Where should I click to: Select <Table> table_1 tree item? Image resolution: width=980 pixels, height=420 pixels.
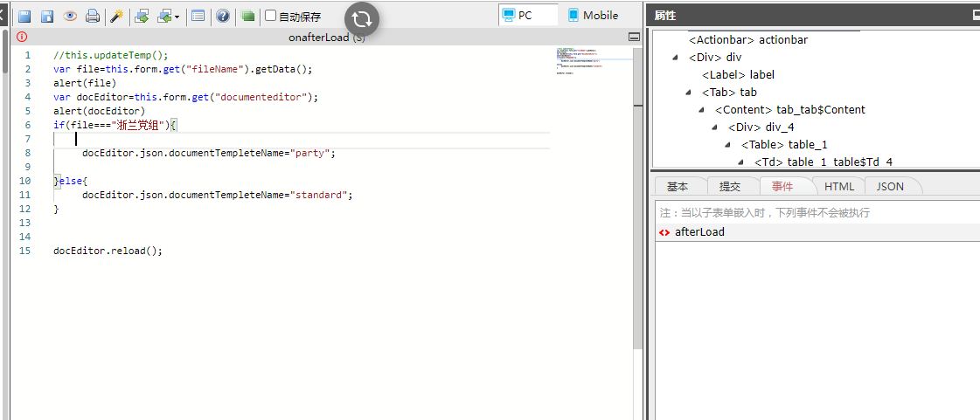(x=784, y=145)
